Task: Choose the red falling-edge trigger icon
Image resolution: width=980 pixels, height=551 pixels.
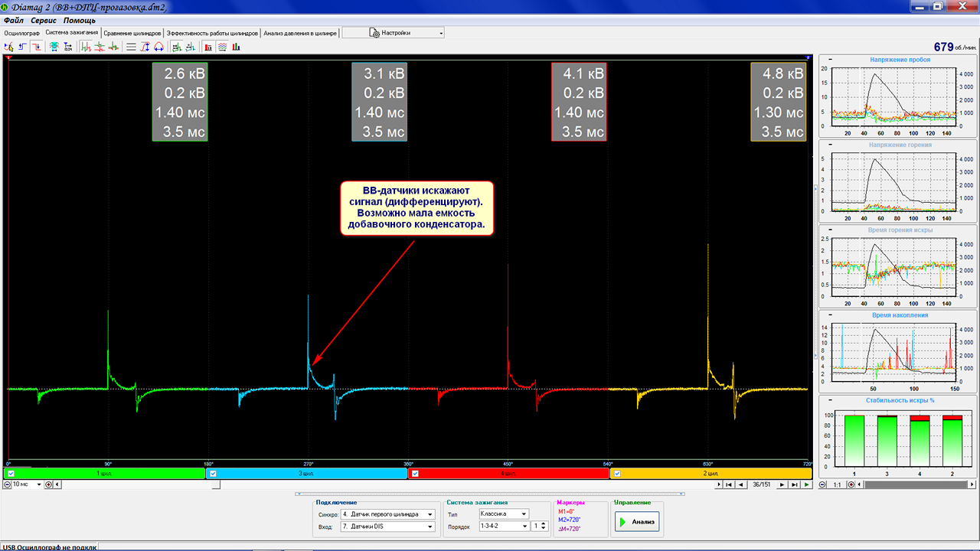Action: pos(36,47)
